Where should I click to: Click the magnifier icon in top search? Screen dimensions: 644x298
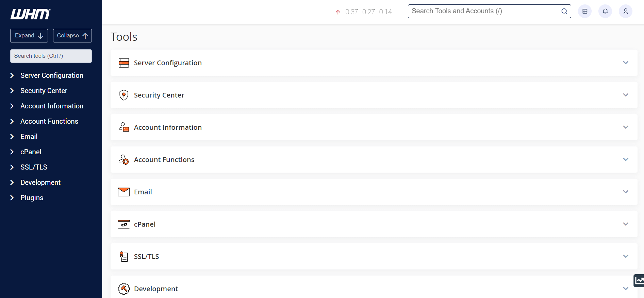[x=564, y=11]
